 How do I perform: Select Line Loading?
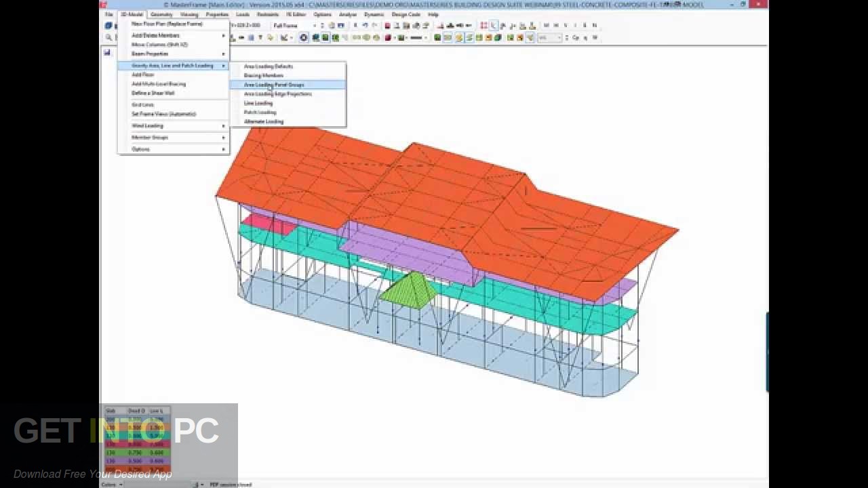[258, 103]
